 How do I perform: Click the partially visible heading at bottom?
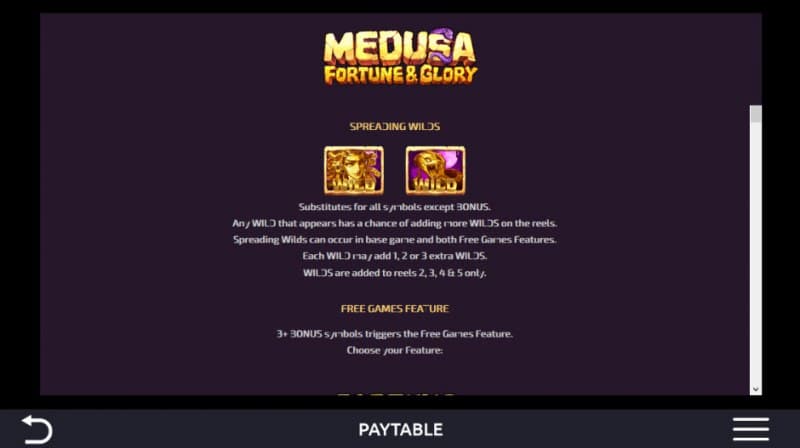click(x=395, y=393)
